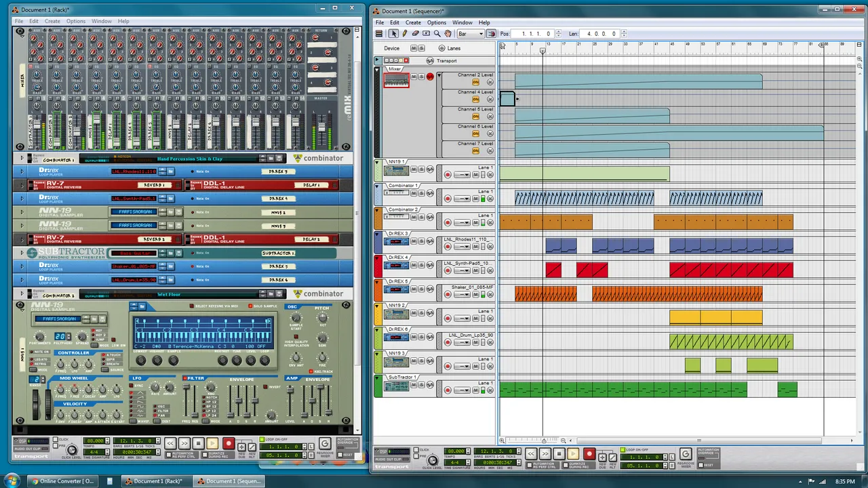This screenshot has width=868, height=488.
Task: Delete the NN19 2 Lane 1
Action: 490,318
